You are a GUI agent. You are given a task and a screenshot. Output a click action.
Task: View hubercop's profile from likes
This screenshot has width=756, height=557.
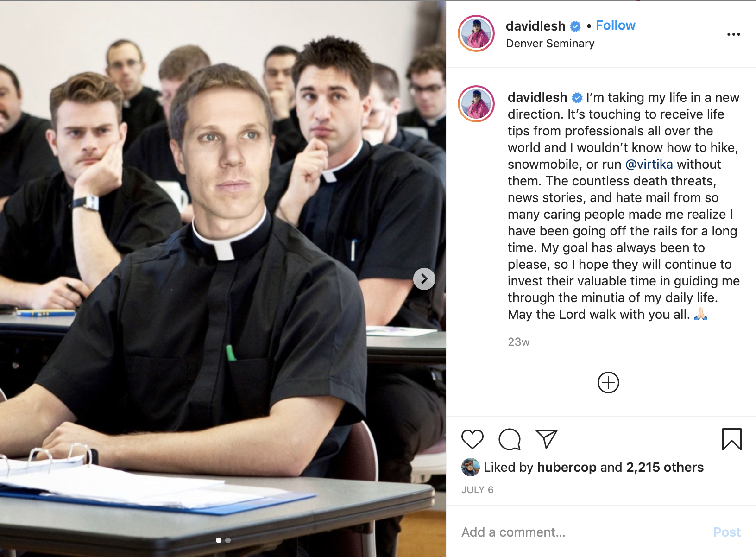(x=567, y=467)
